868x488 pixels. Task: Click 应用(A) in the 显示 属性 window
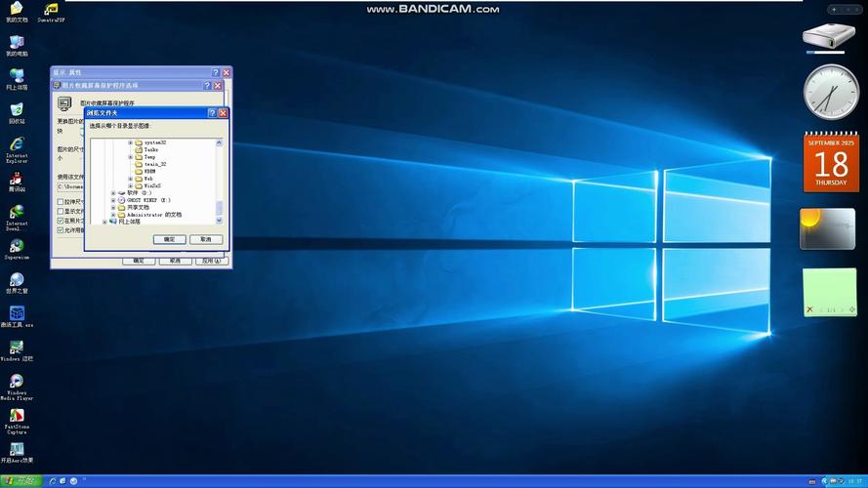(x=212, y=262)
